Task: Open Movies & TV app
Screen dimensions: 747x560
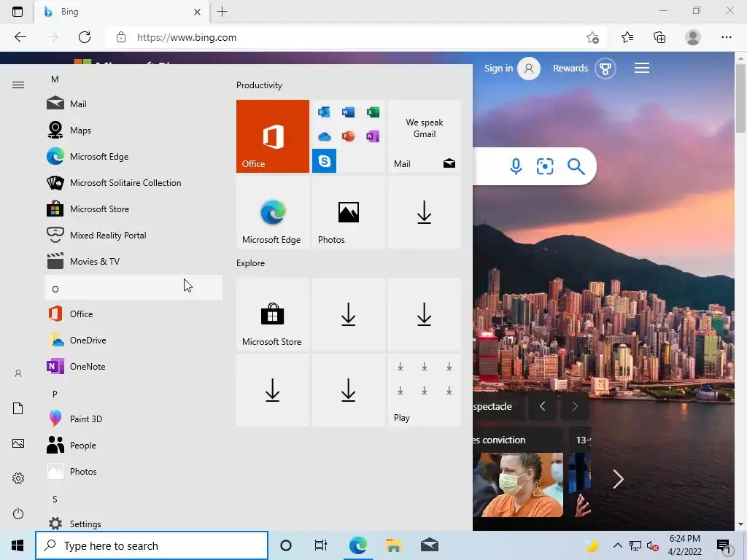Action: tap(133, 261)
